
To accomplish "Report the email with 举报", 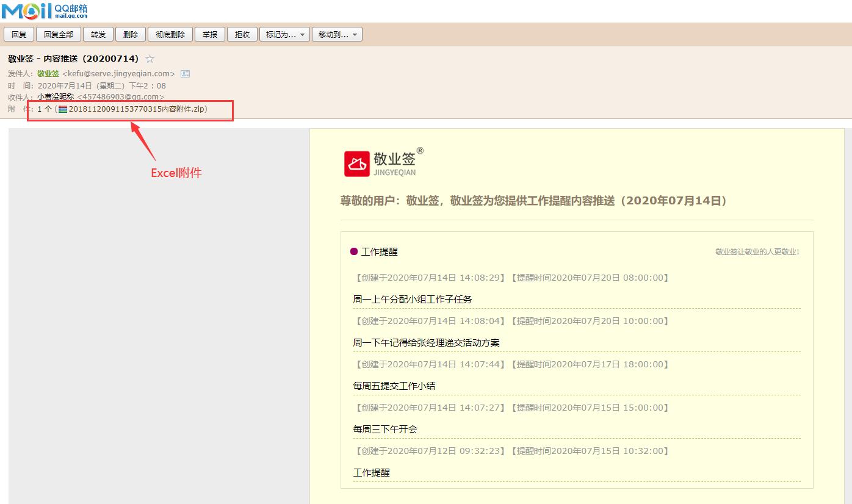I will [x=210, y=34].
